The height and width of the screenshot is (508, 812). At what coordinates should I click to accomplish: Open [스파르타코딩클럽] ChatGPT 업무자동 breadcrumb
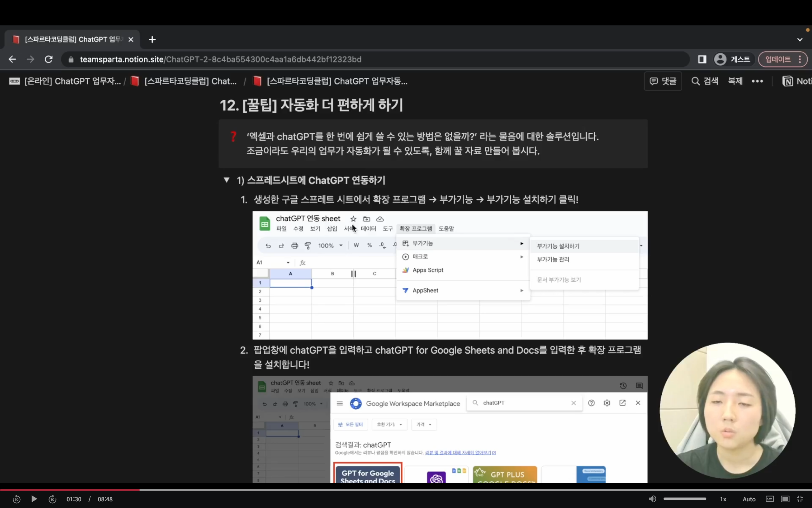[330, 81]
